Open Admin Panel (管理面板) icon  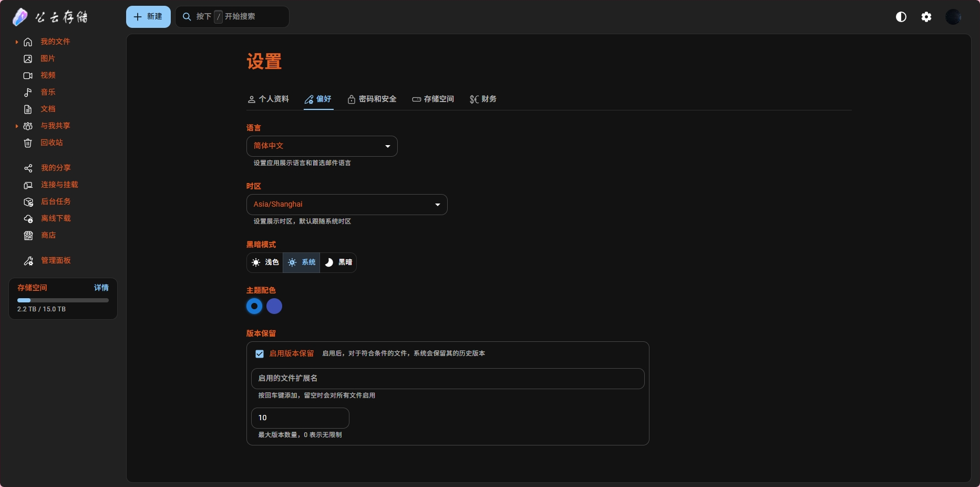[x=28, y=260]
